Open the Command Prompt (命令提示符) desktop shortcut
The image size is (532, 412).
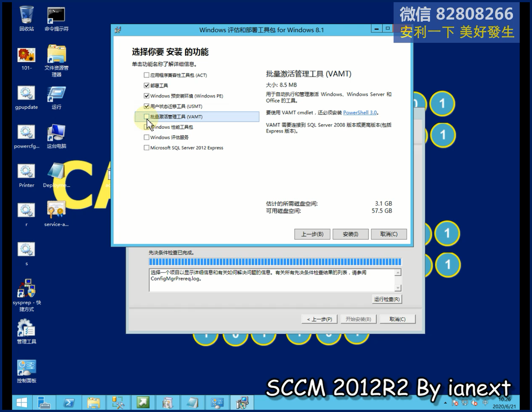[56, 18]
